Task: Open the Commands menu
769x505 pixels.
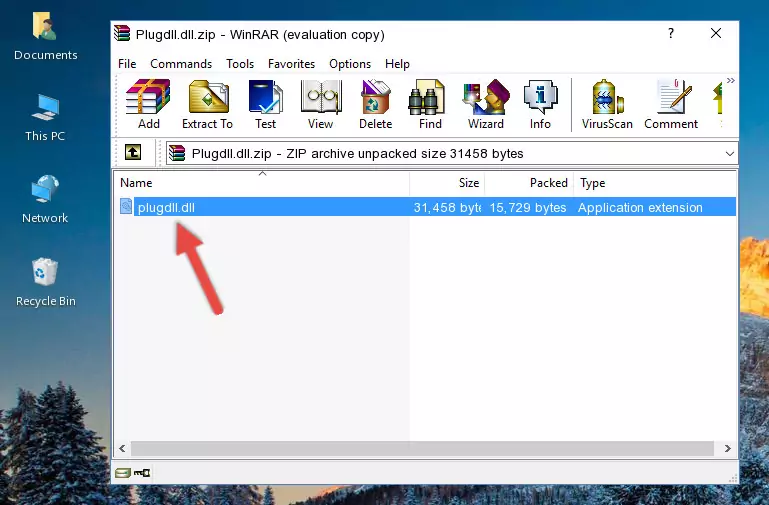Action: 181,64
